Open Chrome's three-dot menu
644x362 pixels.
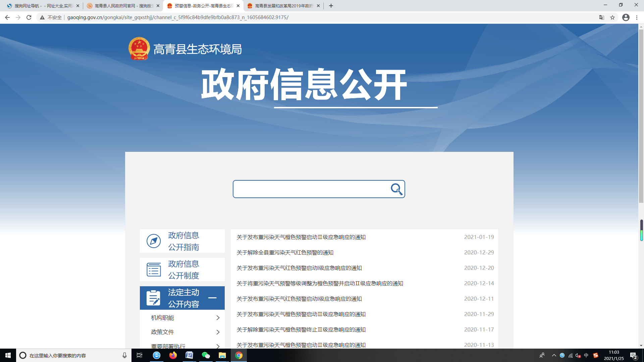[x=637, y=17]
